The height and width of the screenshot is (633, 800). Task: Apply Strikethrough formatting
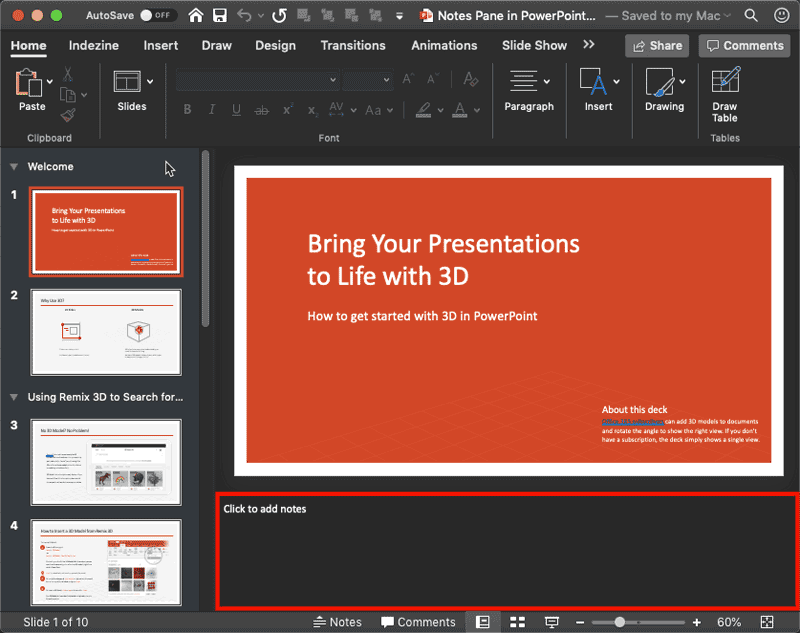point(260,110)
